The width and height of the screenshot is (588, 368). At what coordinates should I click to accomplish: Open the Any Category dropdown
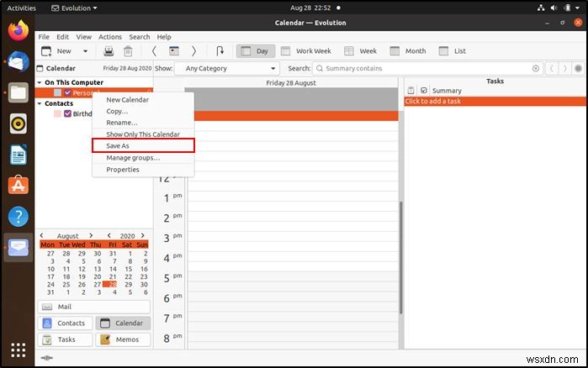click(x=227, y=68)
